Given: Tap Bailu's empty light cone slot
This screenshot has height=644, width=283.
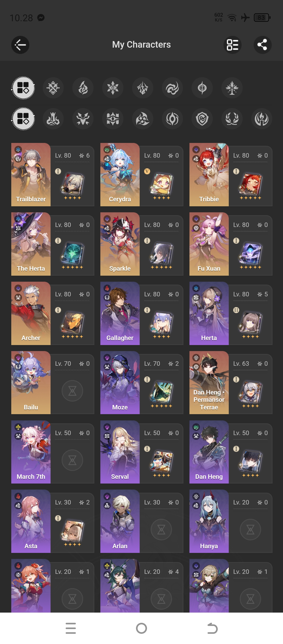Looking at the screenshot, I should point(72,391).
